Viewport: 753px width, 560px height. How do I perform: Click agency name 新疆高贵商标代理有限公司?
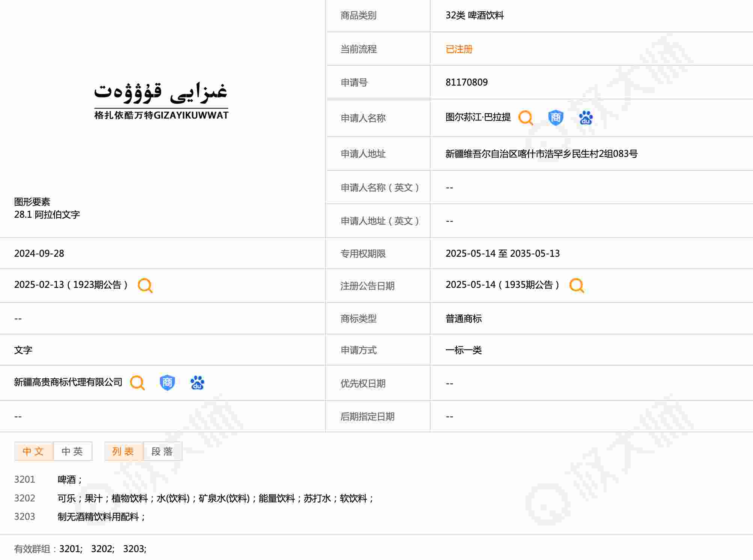pyautogui.click(x=68, y=382)
